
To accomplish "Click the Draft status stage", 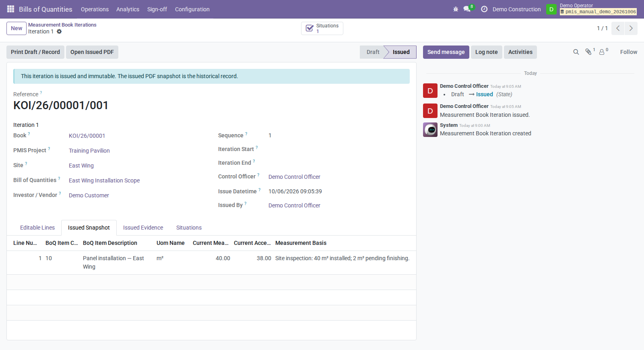I will pyautogui.click(x=373, y=52).
